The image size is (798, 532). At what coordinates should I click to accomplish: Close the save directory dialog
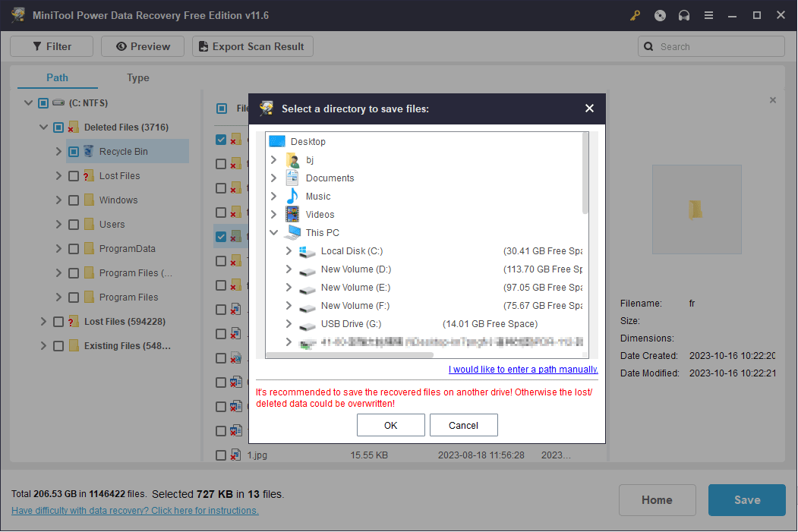click(x=589, y=109)
